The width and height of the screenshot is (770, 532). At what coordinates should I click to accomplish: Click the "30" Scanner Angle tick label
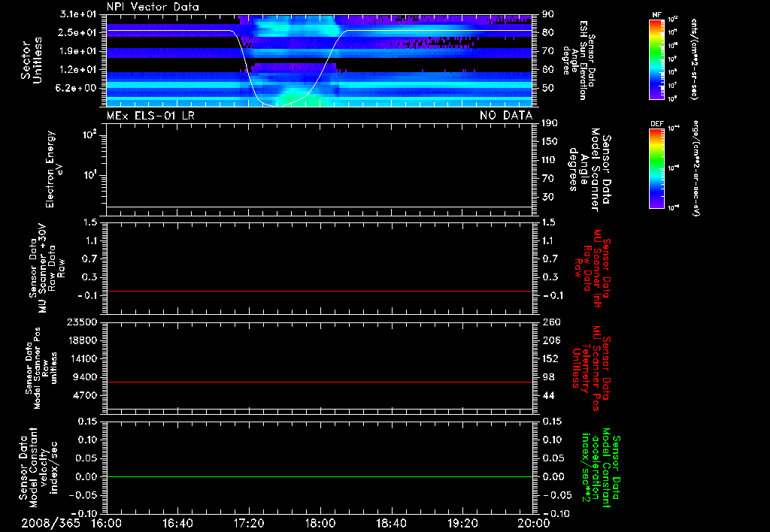[547, 197]
